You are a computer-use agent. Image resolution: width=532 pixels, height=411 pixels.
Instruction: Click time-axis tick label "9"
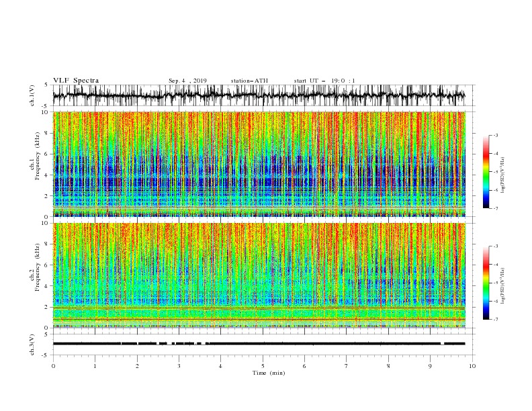(430, 366)
